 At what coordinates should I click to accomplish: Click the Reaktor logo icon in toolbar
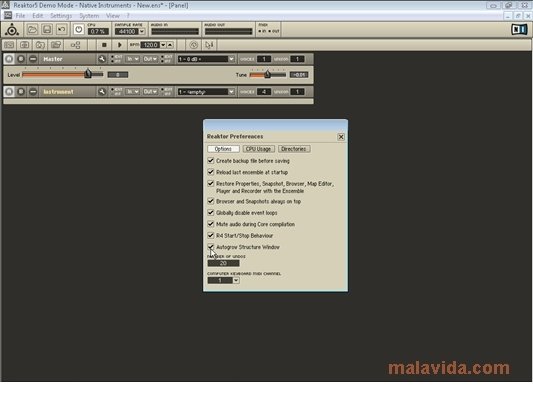12,30
